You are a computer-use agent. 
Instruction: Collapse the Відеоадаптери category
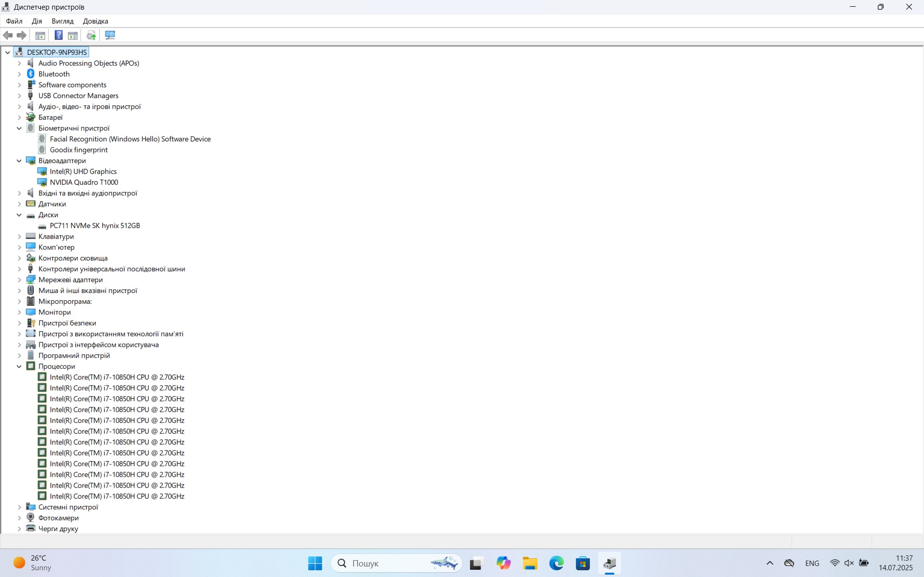coord(19,160)
